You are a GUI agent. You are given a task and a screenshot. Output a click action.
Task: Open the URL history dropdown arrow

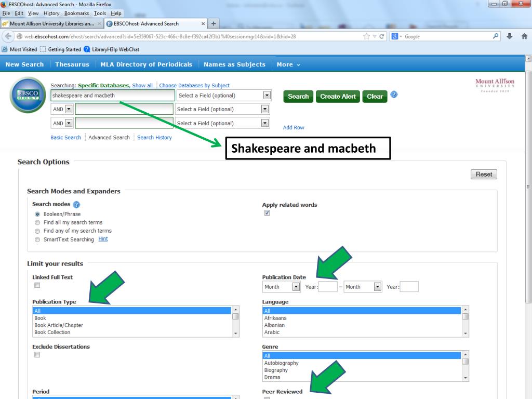click(375, 36)
